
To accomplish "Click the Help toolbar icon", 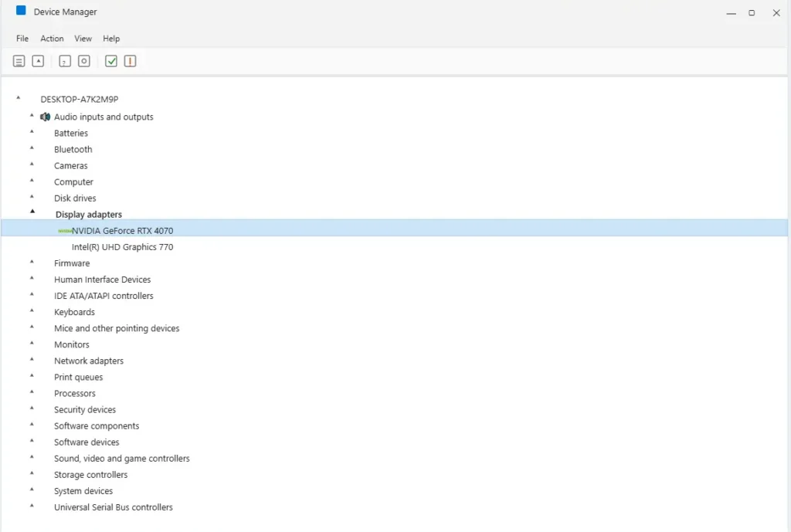I will 65,60.
